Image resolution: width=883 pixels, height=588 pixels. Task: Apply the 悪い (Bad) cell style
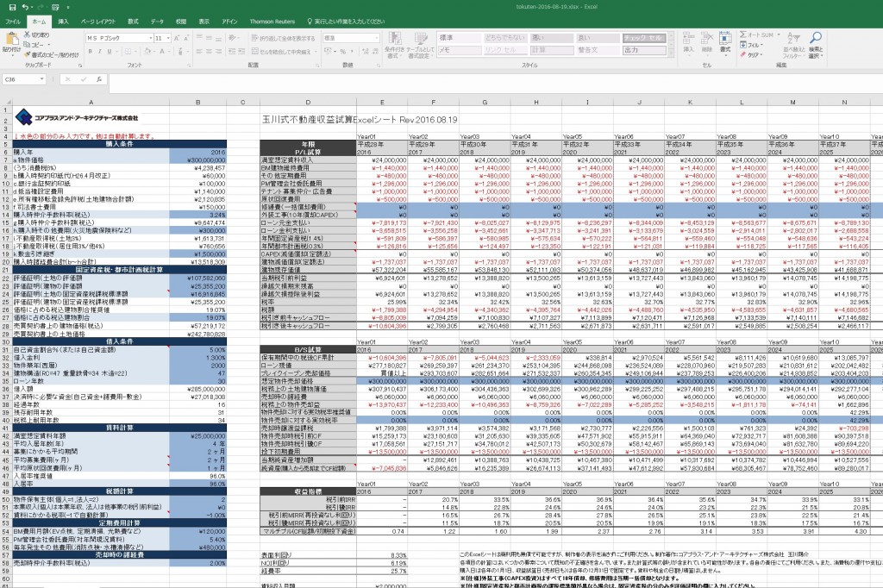551,38
